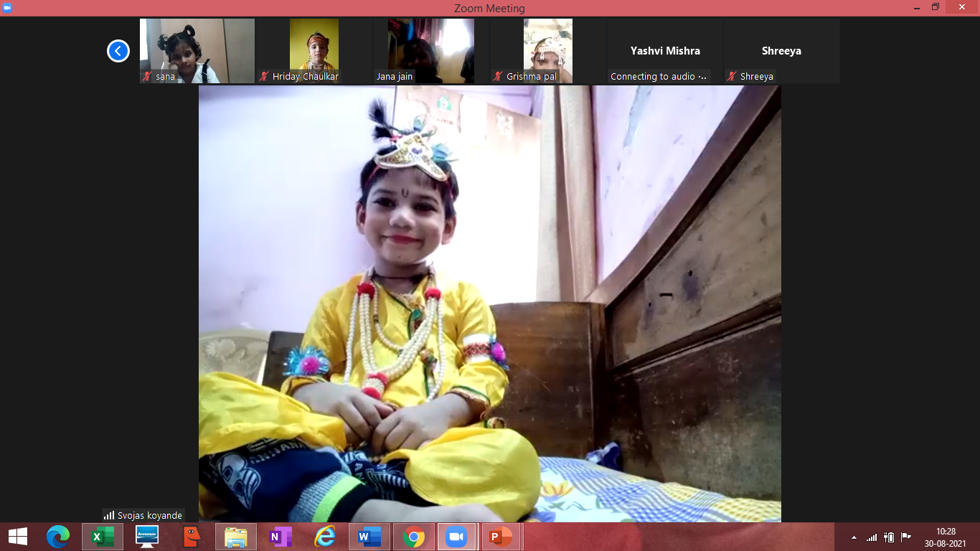
Task: Open PowerPoint from the taskbar
Action: [501, 537]
